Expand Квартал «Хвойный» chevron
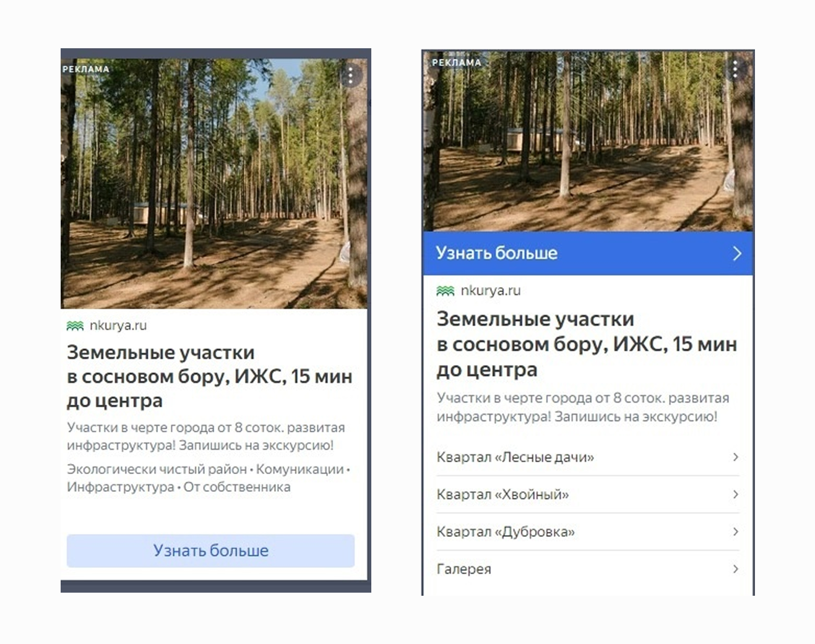The height and width of the screenshot is (644, 815). 735,494
